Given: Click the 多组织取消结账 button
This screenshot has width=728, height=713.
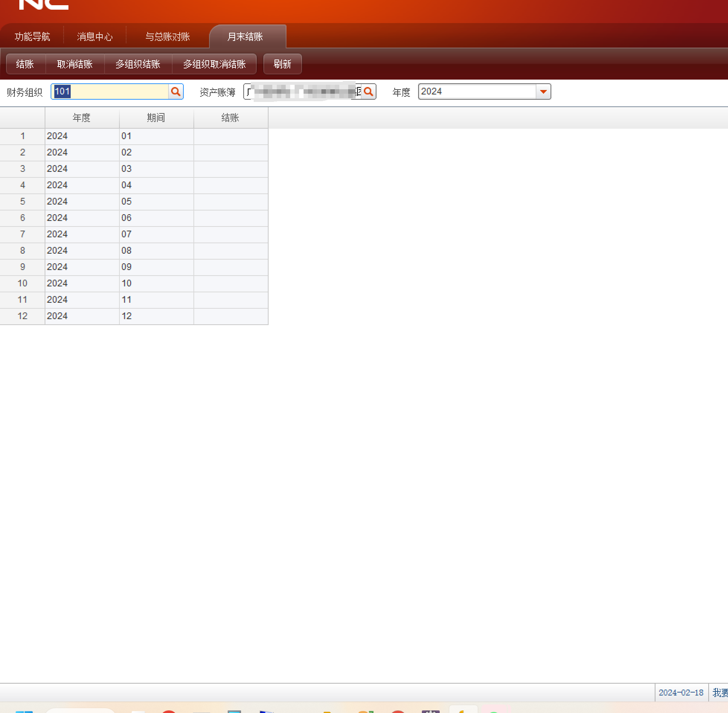Looking at the screenshot, I should pyautogui.click(x=214, y=64).
